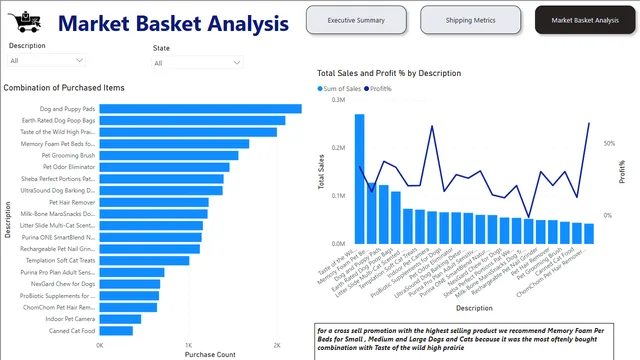
Task: Click the ProBiotic Supplements bar
Action: click(x=129, y=296)
